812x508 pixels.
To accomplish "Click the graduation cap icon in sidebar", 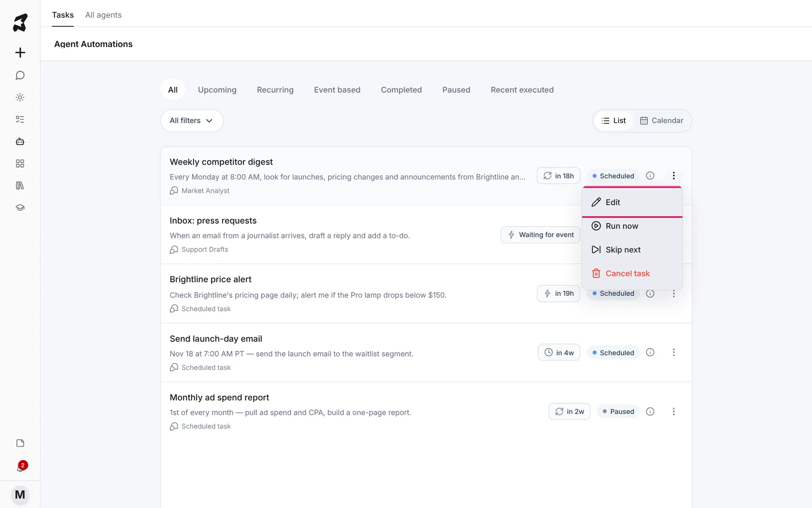I will point(20,208).
